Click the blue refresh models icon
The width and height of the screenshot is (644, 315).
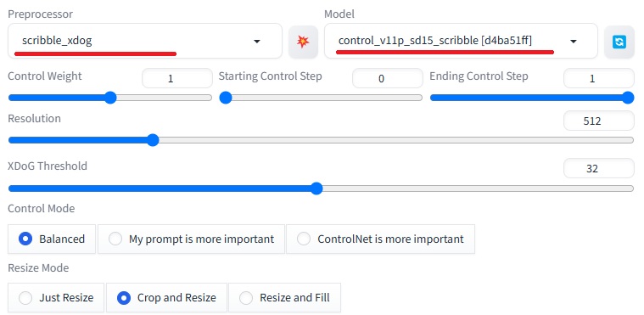click(x=619, y=41)
